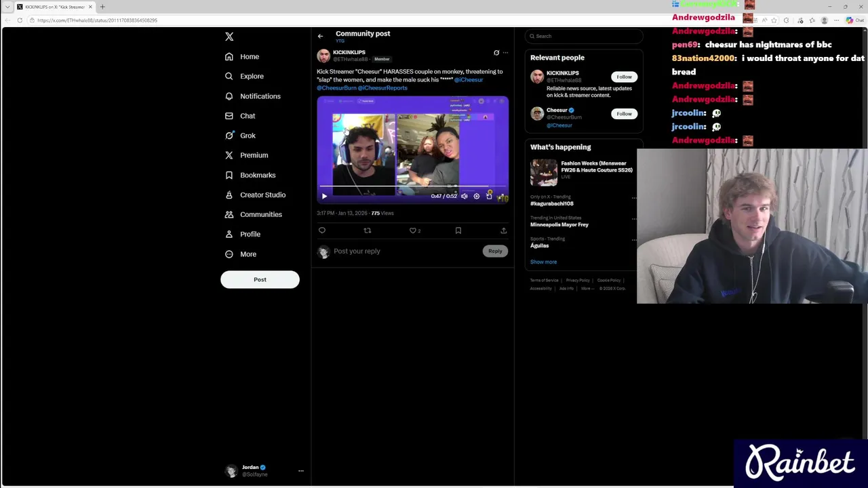Follow KICKINKLIPS in Relevant people
The width and height of the screenshot is (868, 488).
(624, 77)
